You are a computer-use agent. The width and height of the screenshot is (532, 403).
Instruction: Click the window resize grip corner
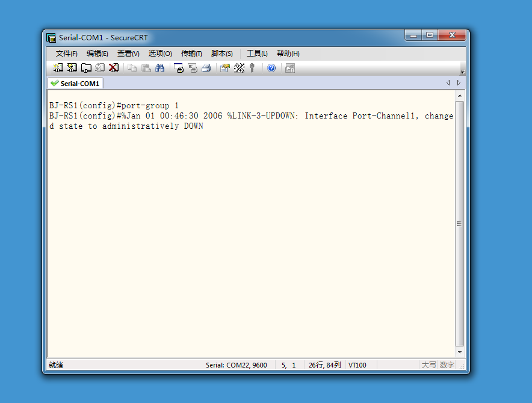(x=462, y=366)
